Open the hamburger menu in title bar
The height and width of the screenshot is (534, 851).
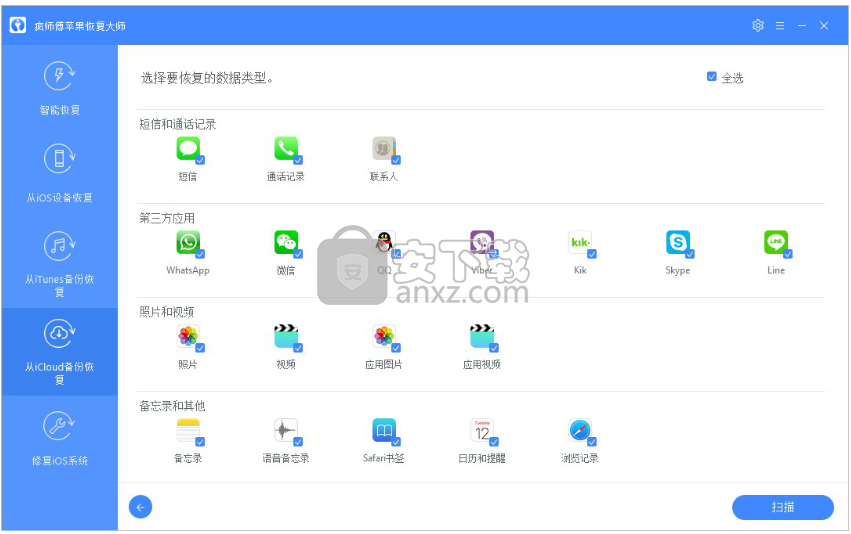780,26
